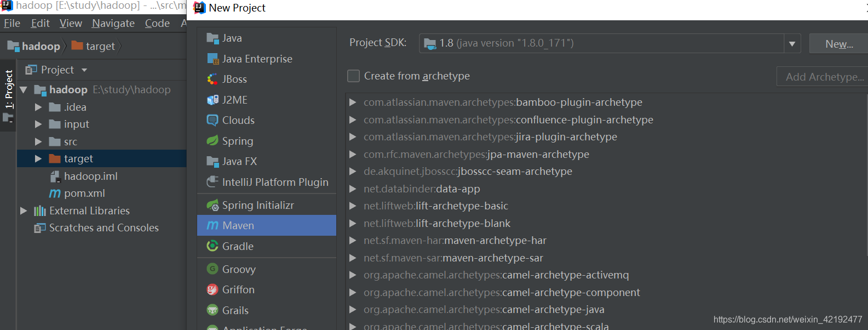Expand the src folder
The height and width of the screenshot is (330, 868).
tap(38, 142)
